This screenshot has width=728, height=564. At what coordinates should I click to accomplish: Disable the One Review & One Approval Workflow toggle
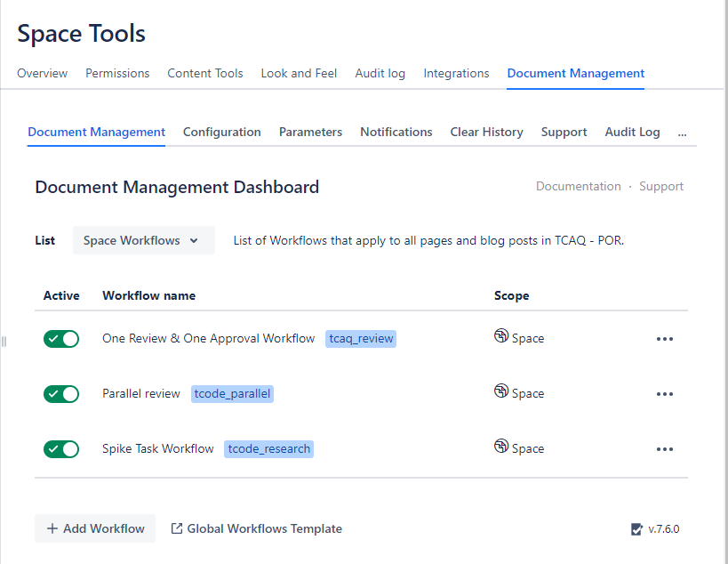pos(61,339)
